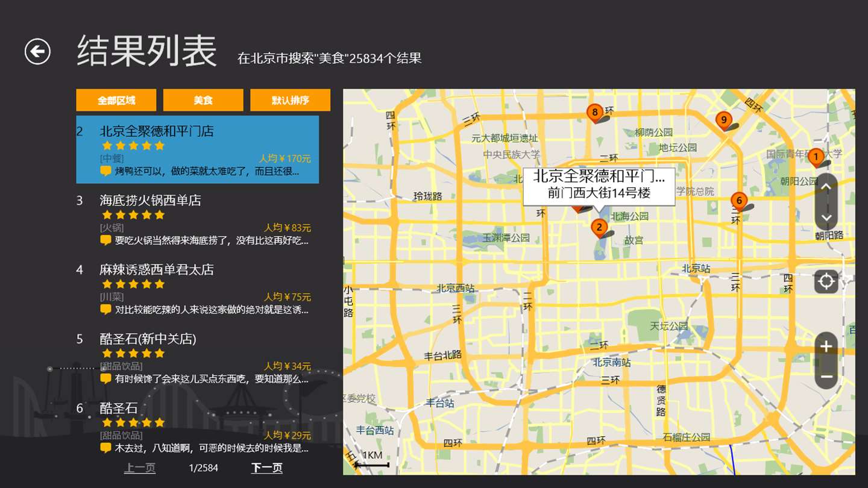Click map pin number 2
This screenshot has width=868, height=488.
[599, 228]
